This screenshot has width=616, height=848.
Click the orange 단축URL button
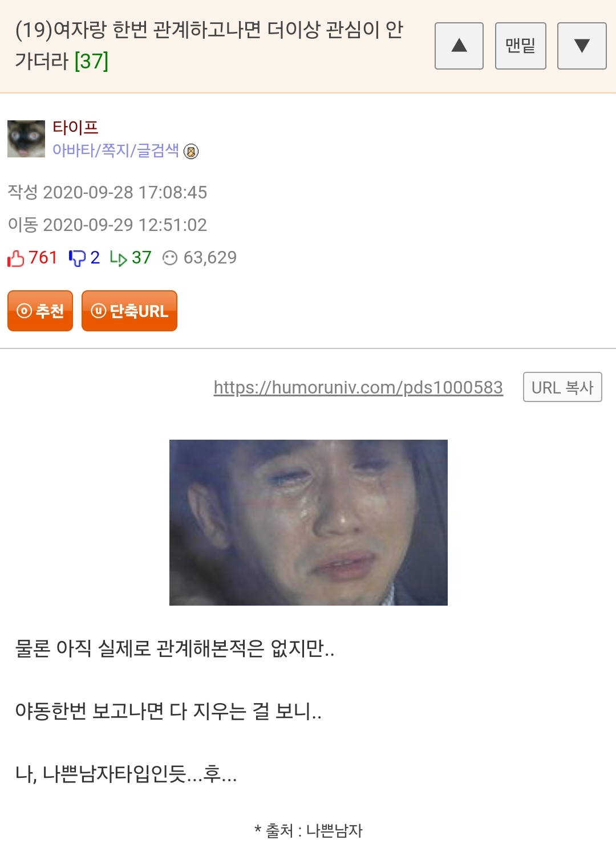point(129,311)
